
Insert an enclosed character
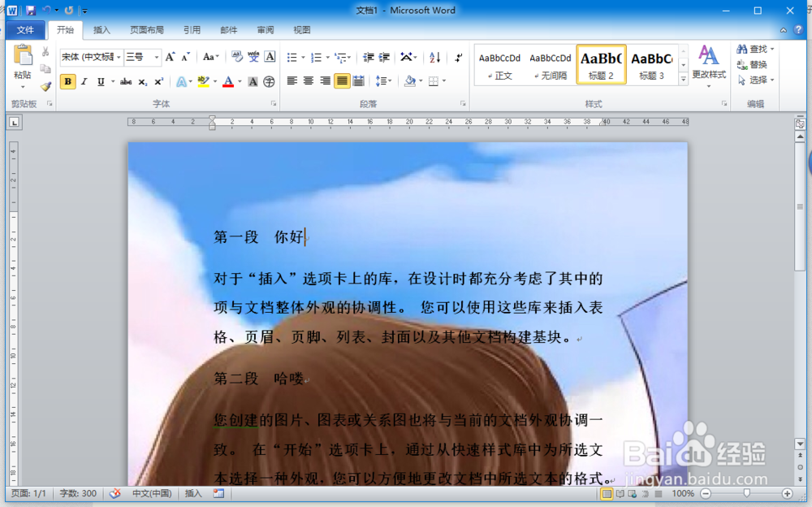[x=269, y=82]
